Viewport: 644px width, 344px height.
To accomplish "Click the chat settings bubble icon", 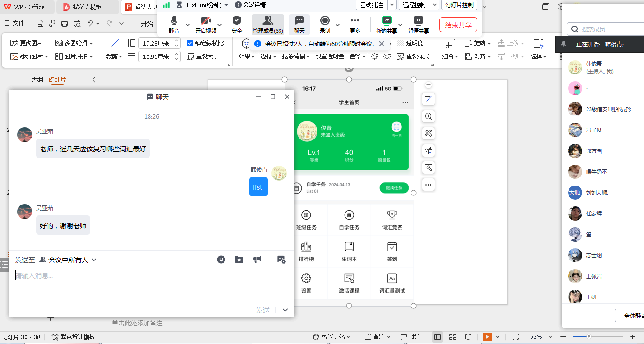I will click(x=281, y=260).
